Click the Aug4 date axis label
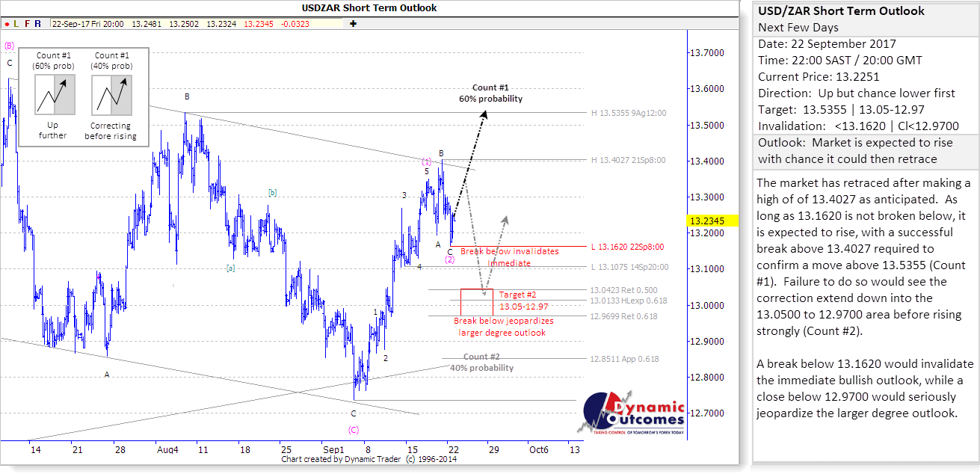This screenshot has width=980, height=474. 167,450
